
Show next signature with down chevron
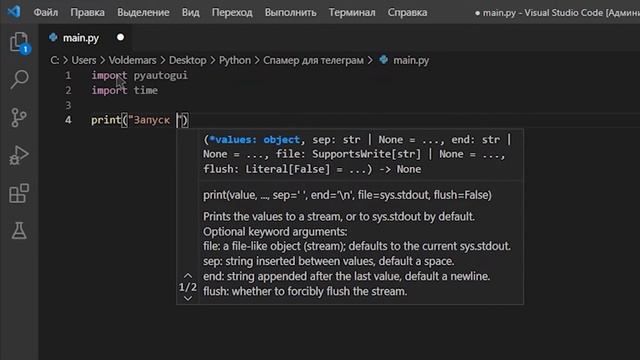pyautogui.click(x=188, y=298)
